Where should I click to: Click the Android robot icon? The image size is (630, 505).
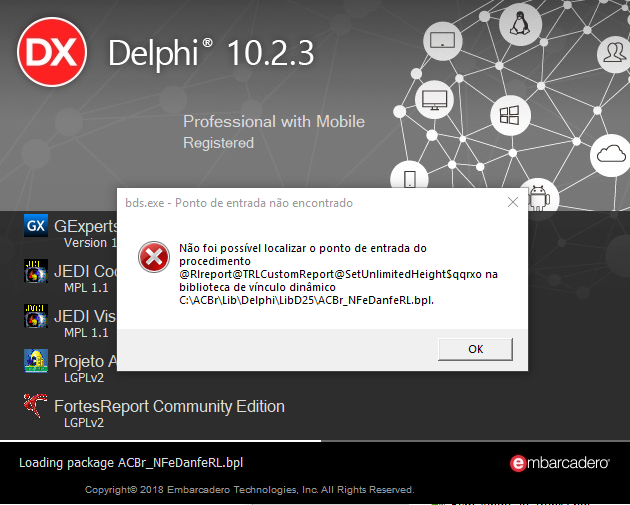(x=538, y=197)
